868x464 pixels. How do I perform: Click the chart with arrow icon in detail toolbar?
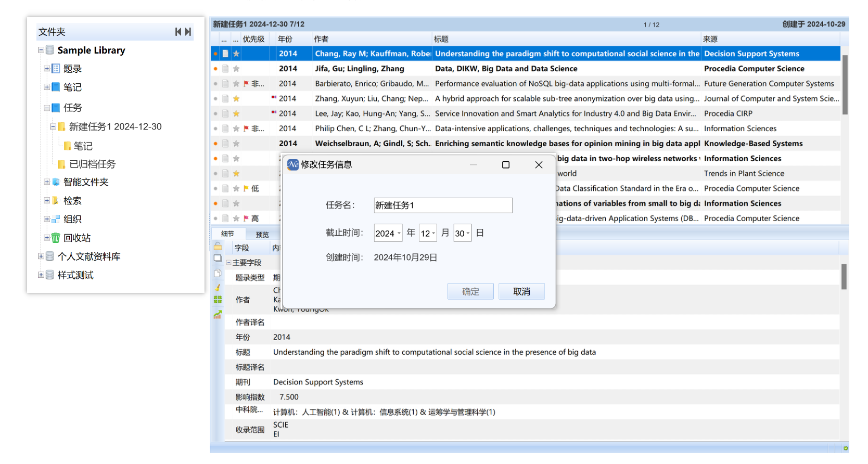click(x=218, y=314)
